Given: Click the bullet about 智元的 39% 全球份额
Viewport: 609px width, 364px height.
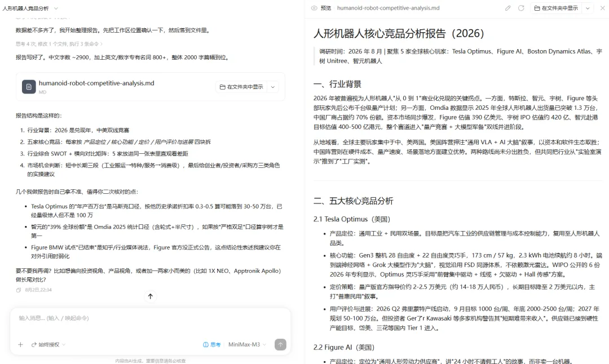Looking at the screenshot, I should [157, 231].
